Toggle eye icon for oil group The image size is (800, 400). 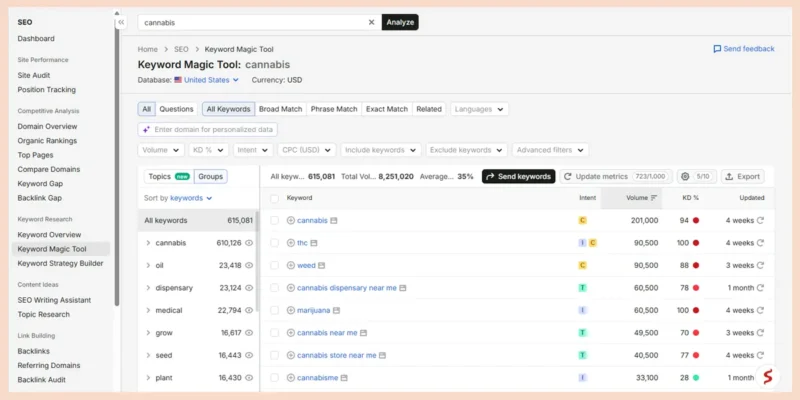249,265
